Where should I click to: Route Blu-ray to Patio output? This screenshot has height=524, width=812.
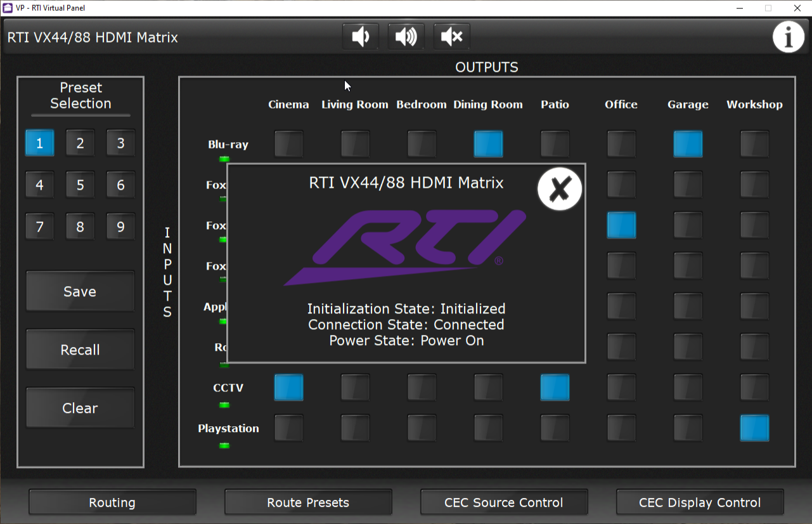pos(555,144)
